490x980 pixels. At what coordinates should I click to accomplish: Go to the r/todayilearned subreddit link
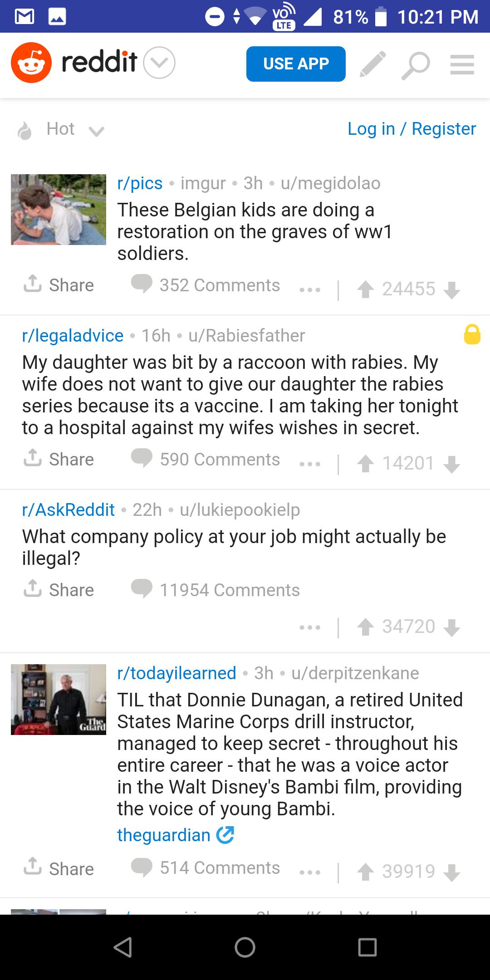click(x=176, y=673)
